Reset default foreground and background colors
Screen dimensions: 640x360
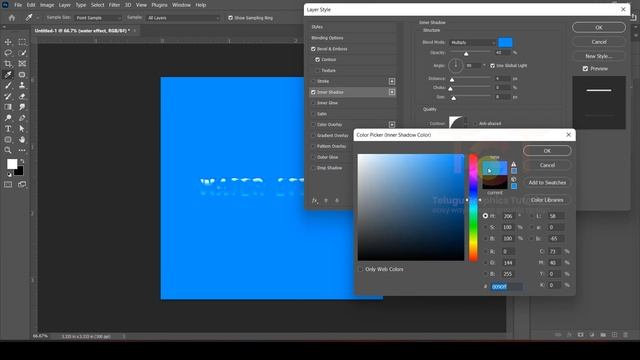[x=9, y=174]
